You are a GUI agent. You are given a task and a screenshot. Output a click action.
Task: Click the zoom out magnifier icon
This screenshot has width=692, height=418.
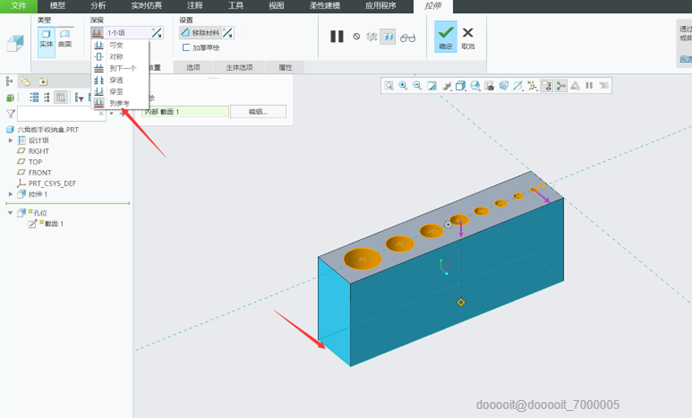pyautogui.click(x=417, y=86)
